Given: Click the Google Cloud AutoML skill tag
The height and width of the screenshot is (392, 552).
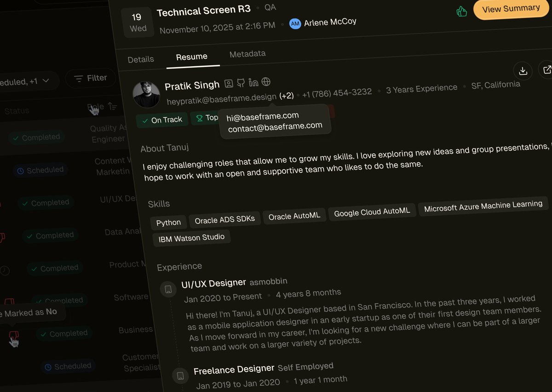Looking at the screenshot, I should [x=372, y=212].
